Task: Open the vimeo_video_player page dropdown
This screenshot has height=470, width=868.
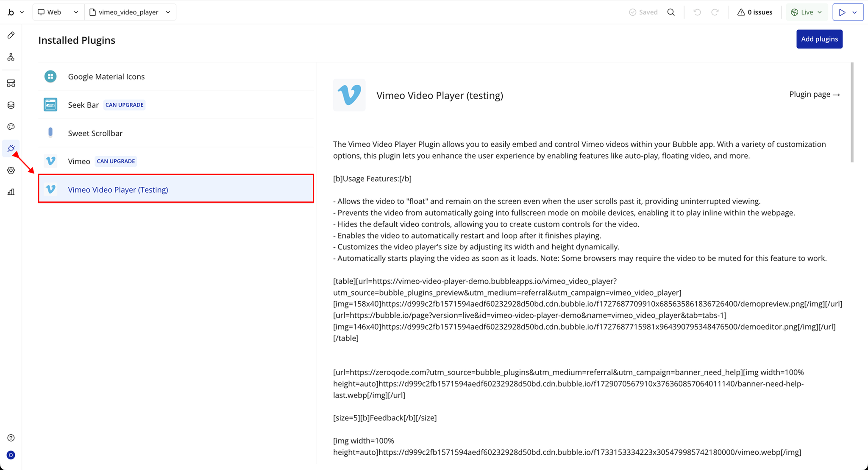Action: [x=130, y=12]
